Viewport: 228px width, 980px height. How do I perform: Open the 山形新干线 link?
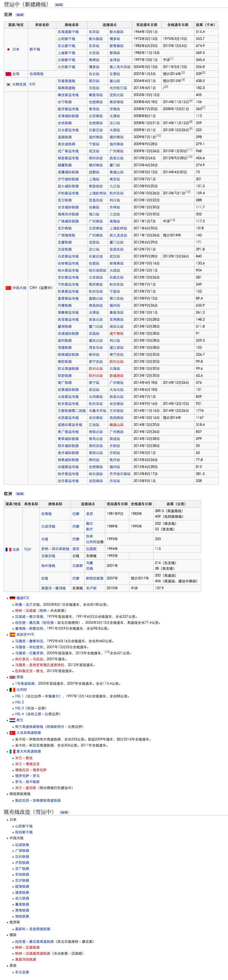[x=24, y=826]
